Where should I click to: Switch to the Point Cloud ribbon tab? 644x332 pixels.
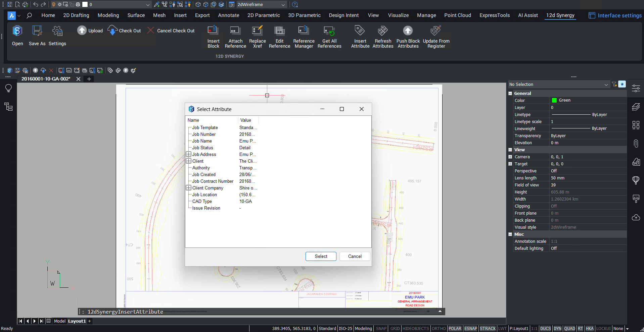(x=458, y=15)
